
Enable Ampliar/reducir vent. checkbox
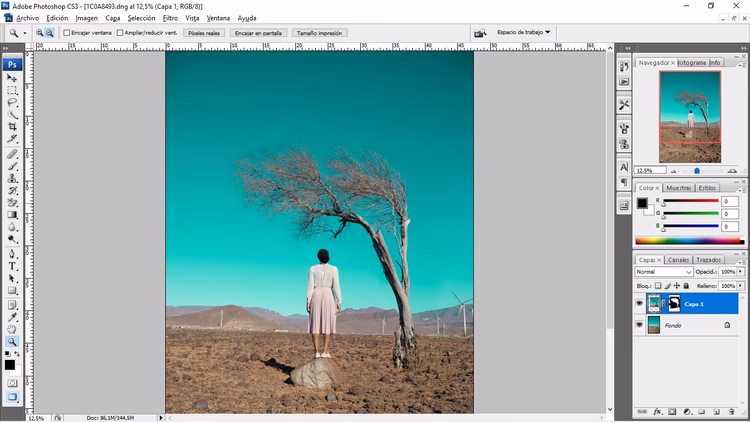(x=120, y=33)
